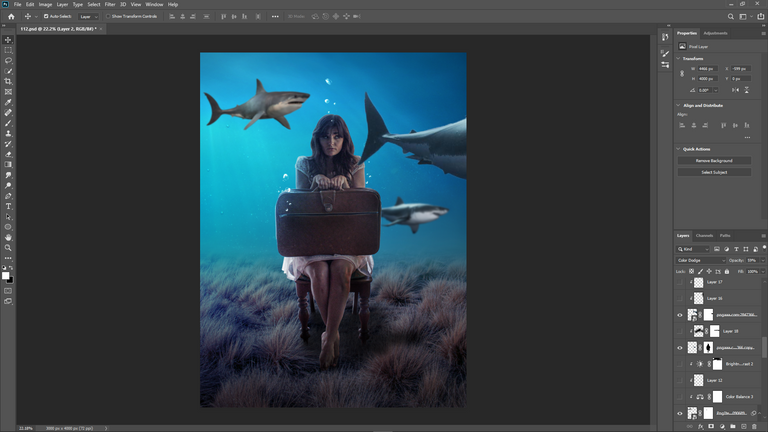The width and height of the screenshot is (768, 432).
Task: Toggle Brightness/Contrast 2 layer visibility
Action: click(x=679, y=364)
